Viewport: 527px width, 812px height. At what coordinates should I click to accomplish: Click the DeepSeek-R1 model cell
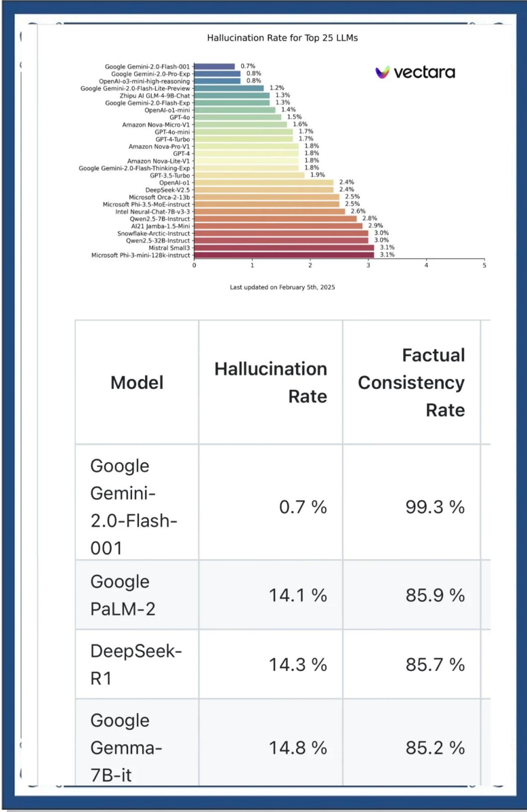[x=137, y=665]
